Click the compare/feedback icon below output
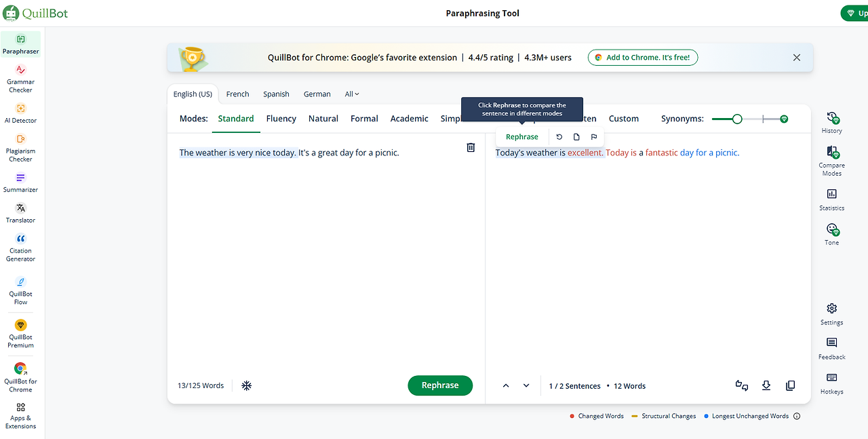868x439 pixels. point(742,385)
